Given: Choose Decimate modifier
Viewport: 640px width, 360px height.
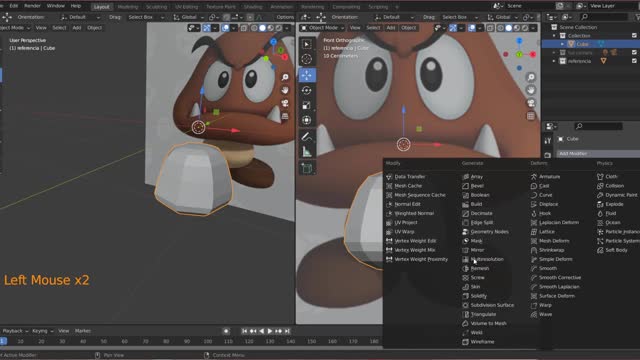Looking at the screenshot, I should tap(477, 213).
